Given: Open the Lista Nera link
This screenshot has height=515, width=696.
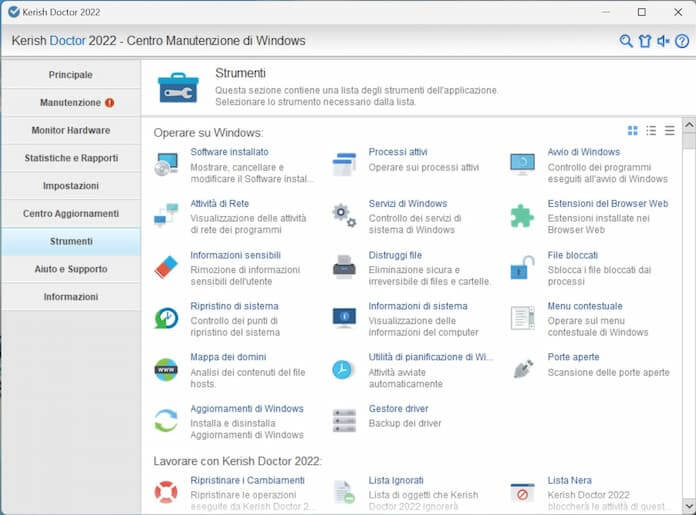Looking at the screenshot, I should (x=569, y=480).
